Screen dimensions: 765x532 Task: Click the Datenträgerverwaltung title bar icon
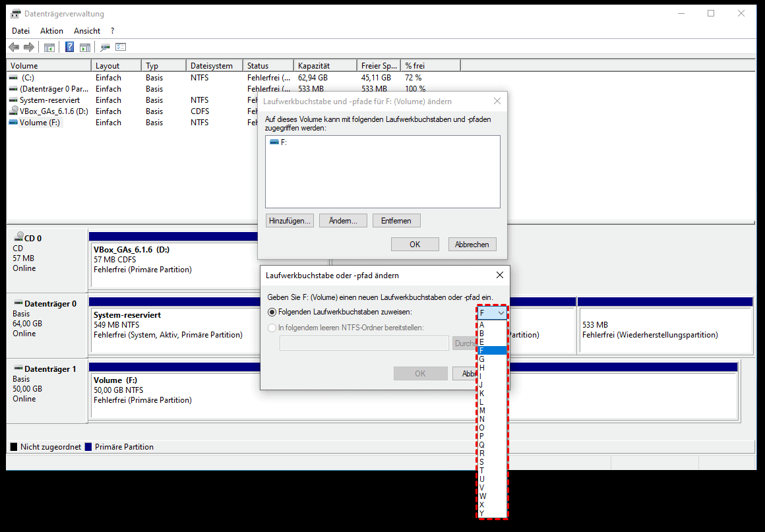pyautogui.click(x=16, y=14)
